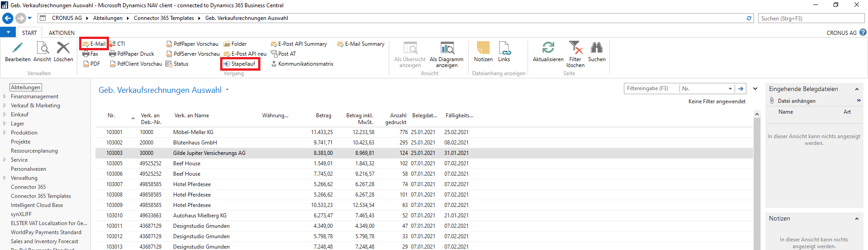
Task: Open the Links icon
Action: pyautogui.click(x=504, y=48)
